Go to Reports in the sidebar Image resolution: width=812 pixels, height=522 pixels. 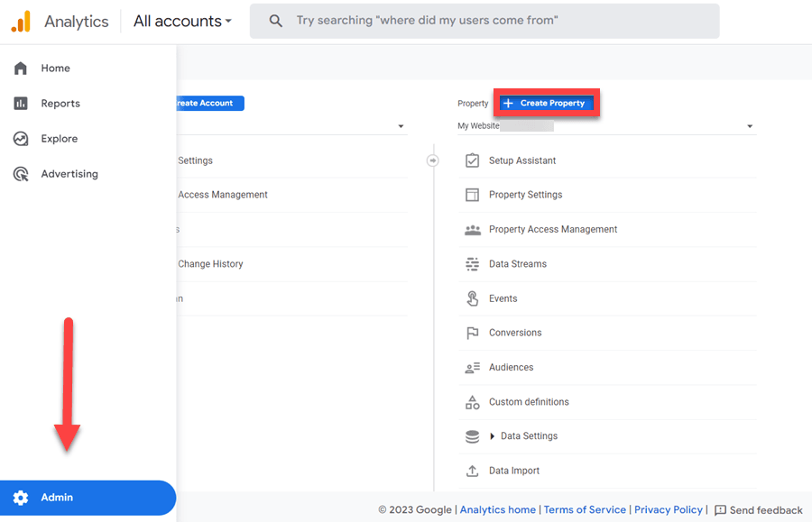pyautogui.click(x=60, y=104)
